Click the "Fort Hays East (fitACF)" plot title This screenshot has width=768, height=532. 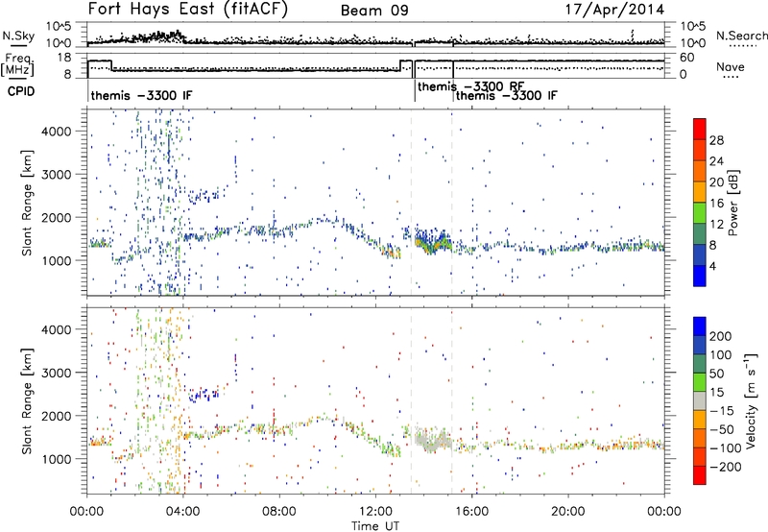(187, 10)
